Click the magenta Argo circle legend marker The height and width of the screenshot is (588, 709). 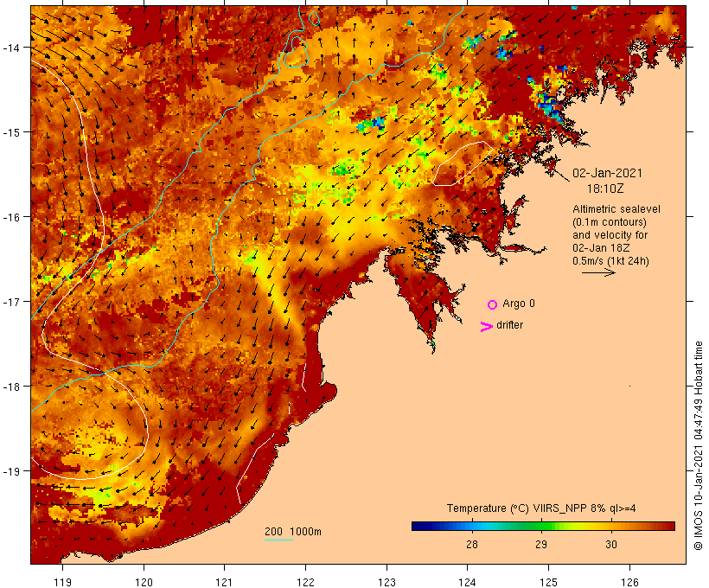[x=493, y=304]
